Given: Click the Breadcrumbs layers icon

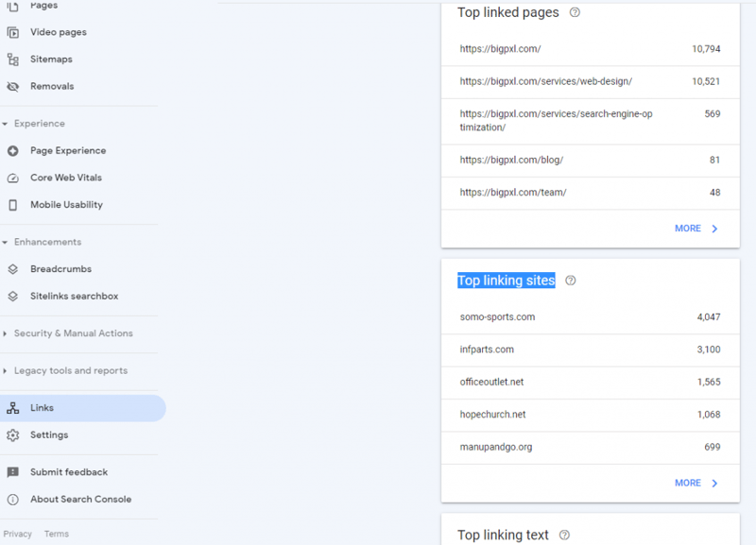Looking at the screenshot, I should coord(12,269).
